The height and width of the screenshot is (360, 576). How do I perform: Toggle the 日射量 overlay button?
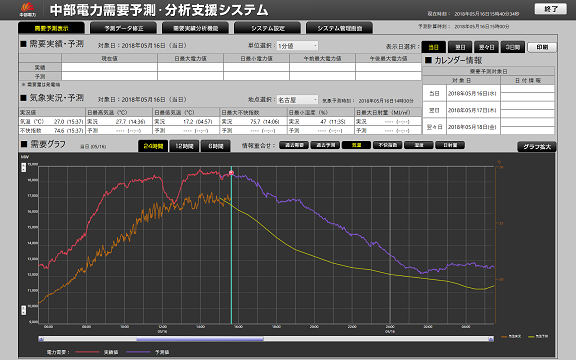pyautogui.click(x=450, y=145)
